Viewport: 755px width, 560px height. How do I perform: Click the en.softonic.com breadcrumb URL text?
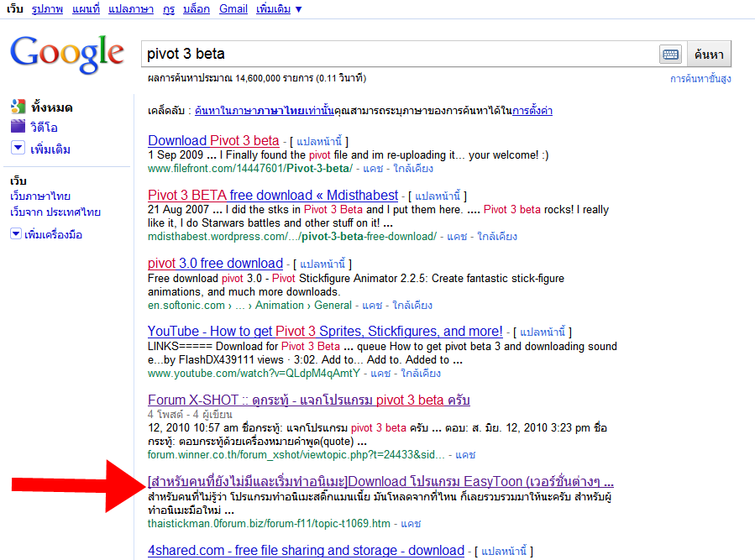click(249, 306)
